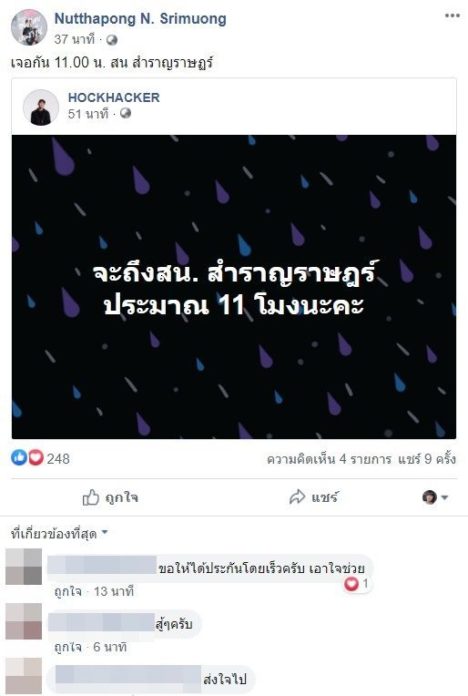View the แชร์ 9 ครั้ง shares list
The height and width of the screenshot is (696, 468).
coord(427,459)
